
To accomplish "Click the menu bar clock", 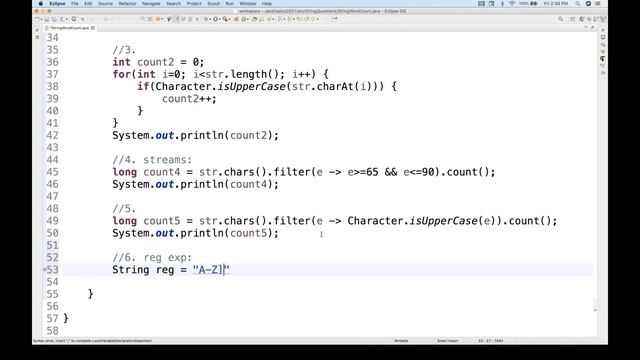I will click(556, 3).
